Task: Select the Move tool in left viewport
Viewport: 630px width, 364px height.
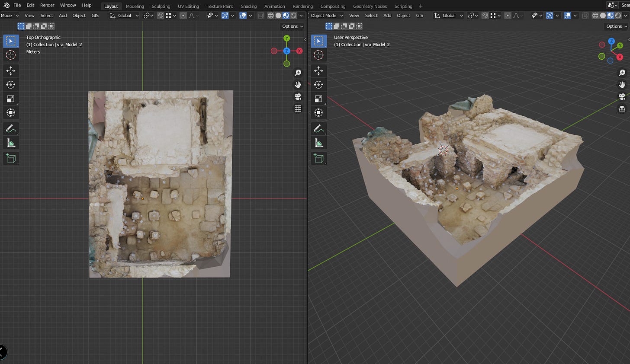Action: [x=11, y=70]
